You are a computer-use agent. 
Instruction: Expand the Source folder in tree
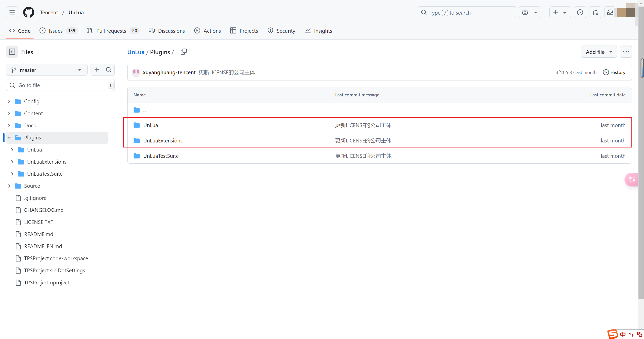(9, 186)
